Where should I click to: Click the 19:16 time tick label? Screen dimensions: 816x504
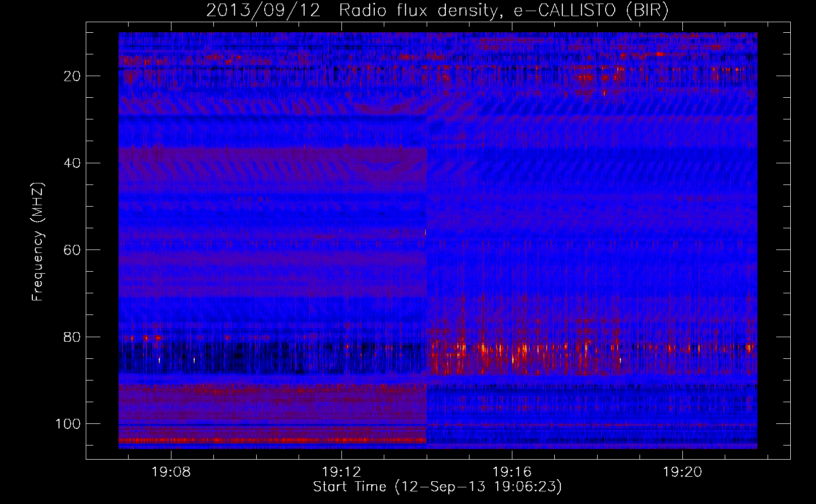click(512, 472)
